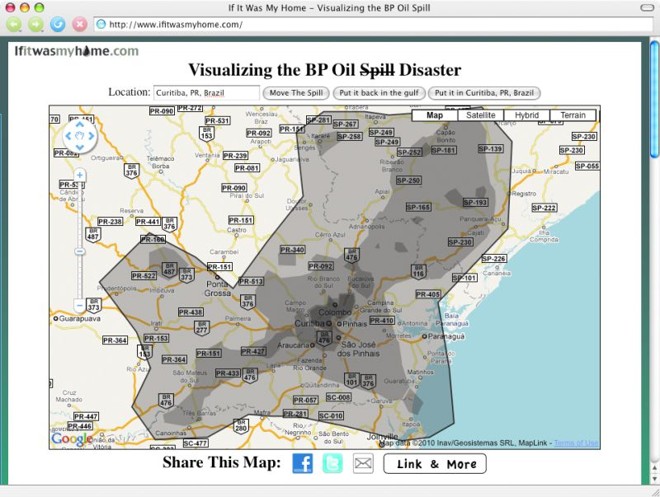Viewport: 660px width, 497px height.
Task: Pan the map down with the arrow
Action: point(80,147)
